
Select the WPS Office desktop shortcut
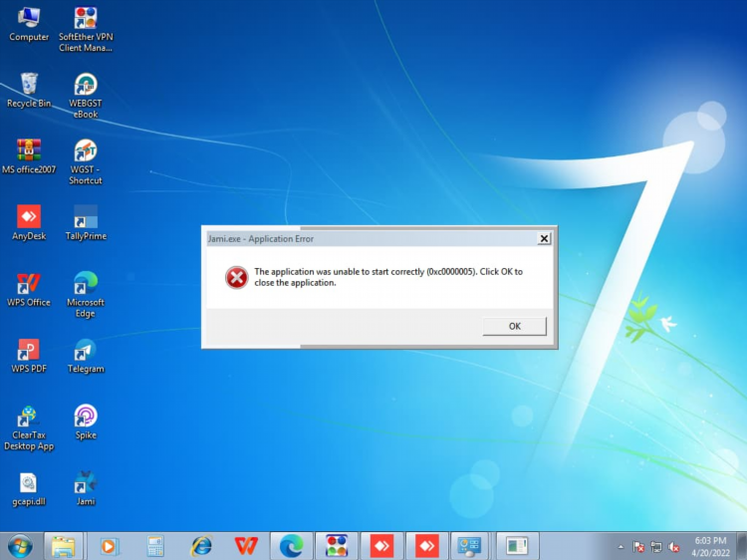[29, 290]
